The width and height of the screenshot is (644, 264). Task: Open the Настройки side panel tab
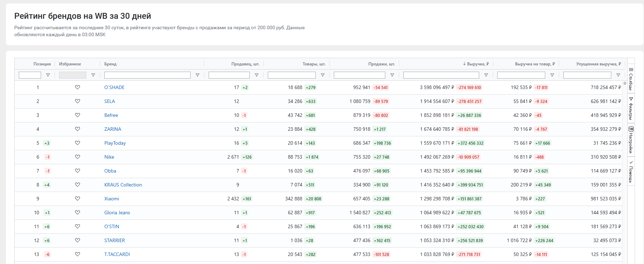[x=631, y=140]
